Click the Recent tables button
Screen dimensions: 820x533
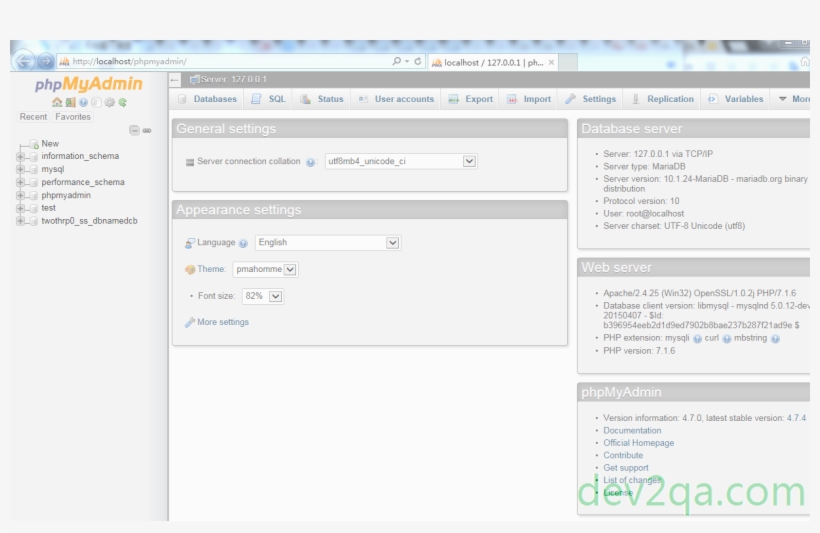point(33,117)
